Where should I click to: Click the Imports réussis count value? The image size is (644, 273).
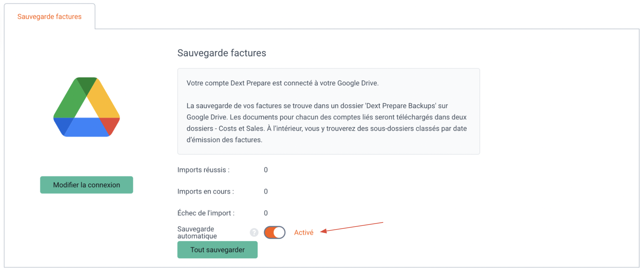coord(266,170)
